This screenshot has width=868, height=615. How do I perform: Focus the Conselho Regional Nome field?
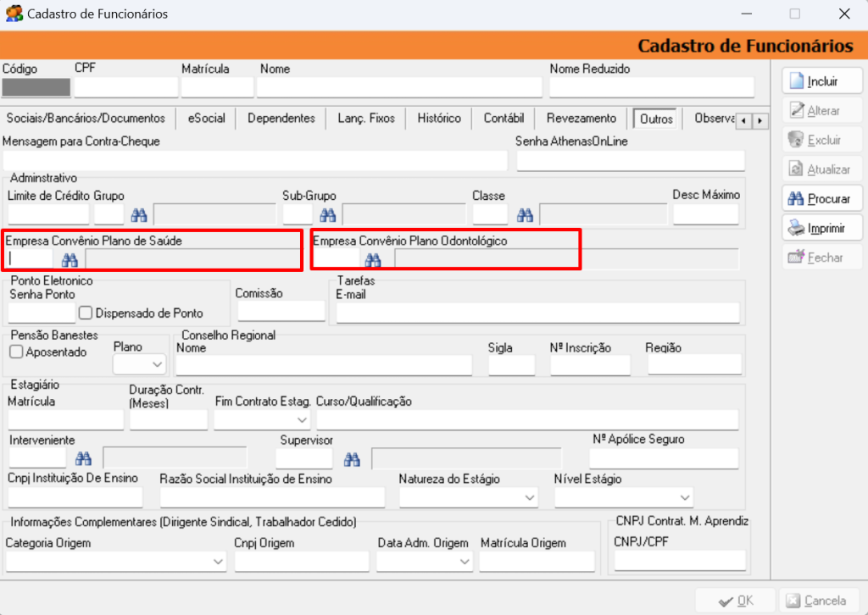(x=324, y=365)
